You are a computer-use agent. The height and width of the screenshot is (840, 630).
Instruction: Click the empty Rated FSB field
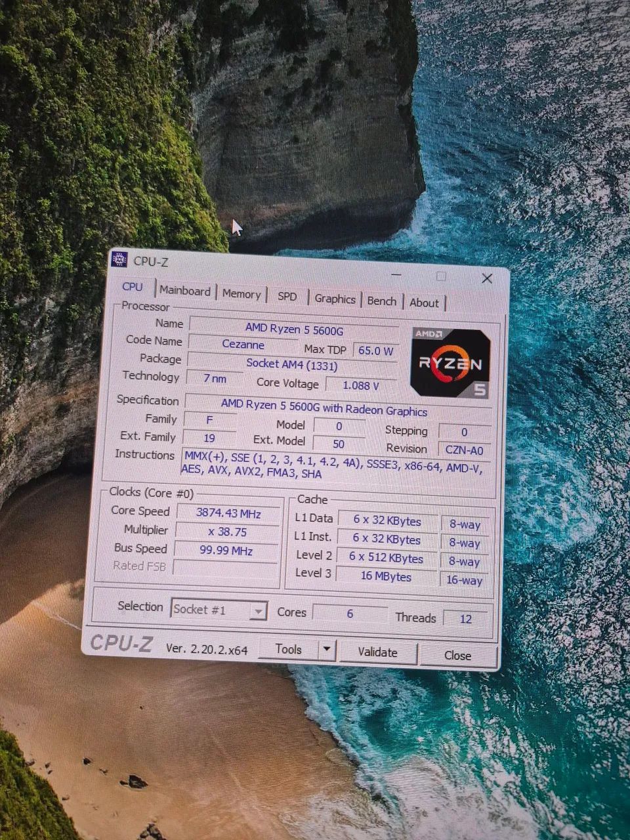226,568
